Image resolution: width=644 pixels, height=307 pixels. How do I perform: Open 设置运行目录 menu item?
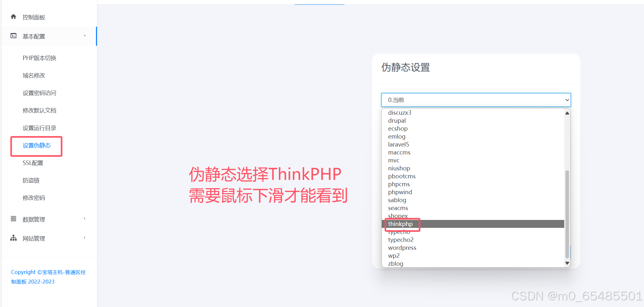pos(39,128)
